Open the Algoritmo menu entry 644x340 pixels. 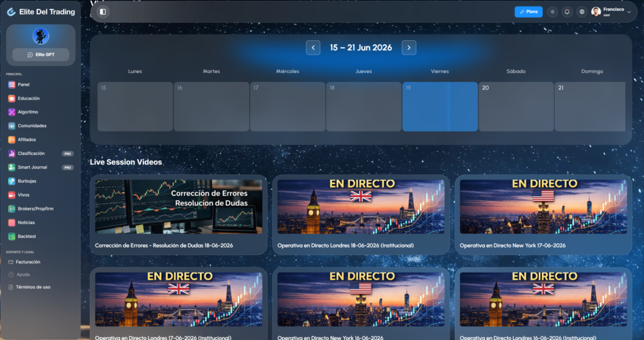click(28, 112)
